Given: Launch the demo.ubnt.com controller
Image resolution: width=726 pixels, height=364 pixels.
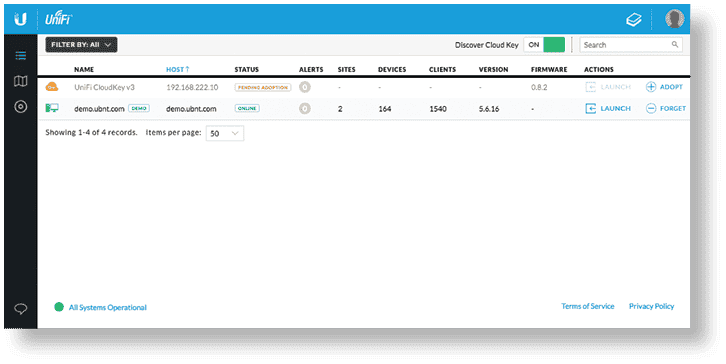Looking at the screenshot, I should point(608,108).
